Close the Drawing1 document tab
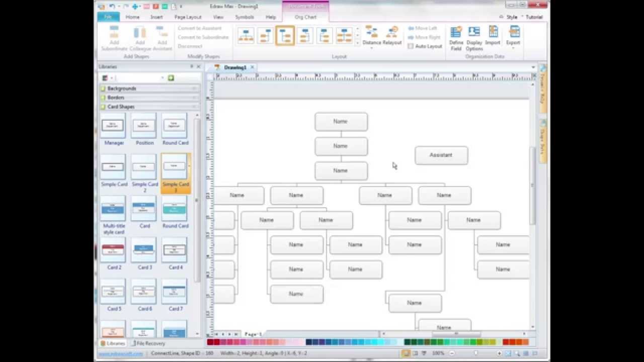Image resolution: width=644 pixels, height=362 pixels. 252,67
